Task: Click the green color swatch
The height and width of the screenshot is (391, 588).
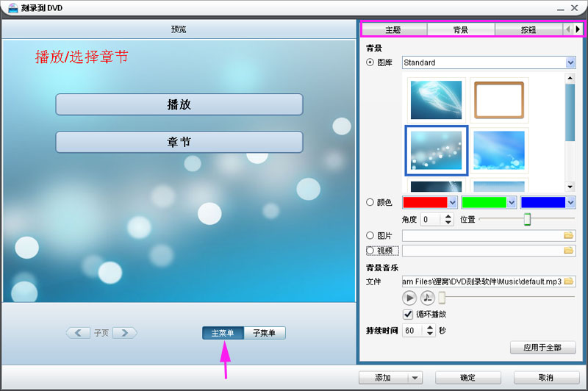Action: 484,202
